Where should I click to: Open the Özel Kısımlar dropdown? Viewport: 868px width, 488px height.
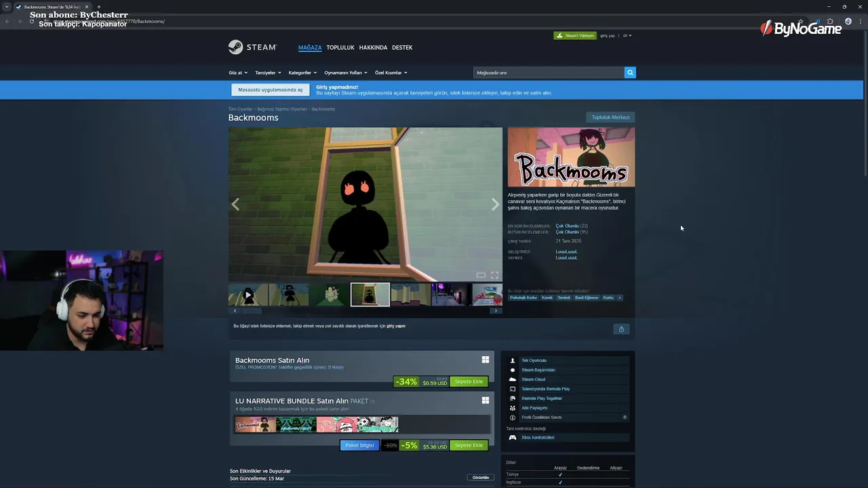pyautogui.click(x=391, y=73)
